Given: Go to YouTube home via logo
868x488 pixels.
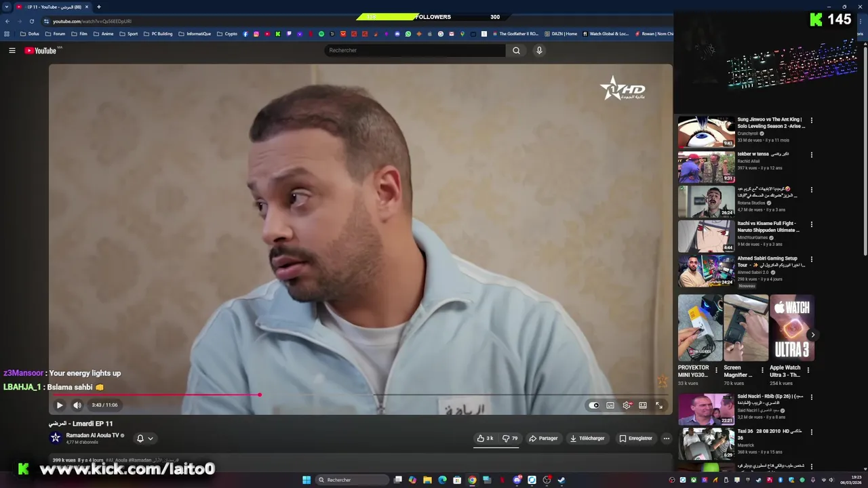Looking at the screenshot, I should 41,50.
